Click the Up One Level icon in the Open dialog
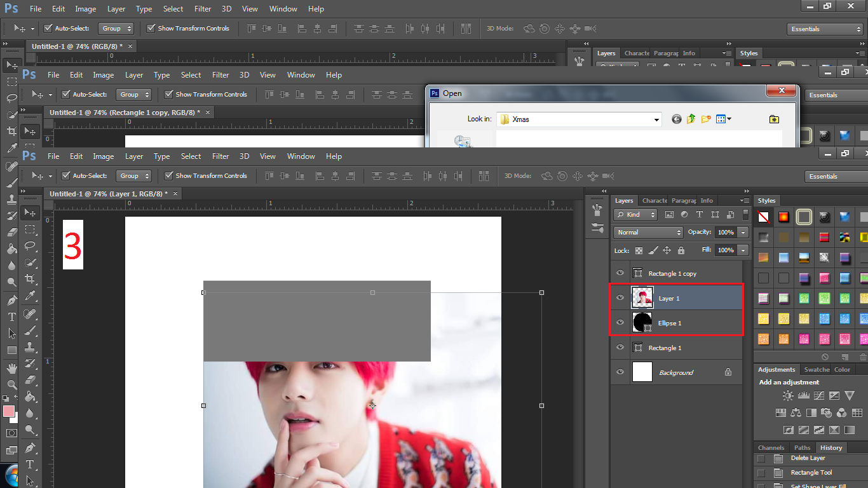 point(691,119)
